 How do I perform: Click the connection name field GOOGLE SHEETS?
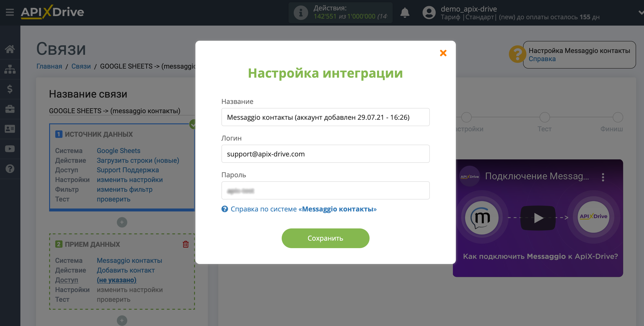[x=122, y=111]
